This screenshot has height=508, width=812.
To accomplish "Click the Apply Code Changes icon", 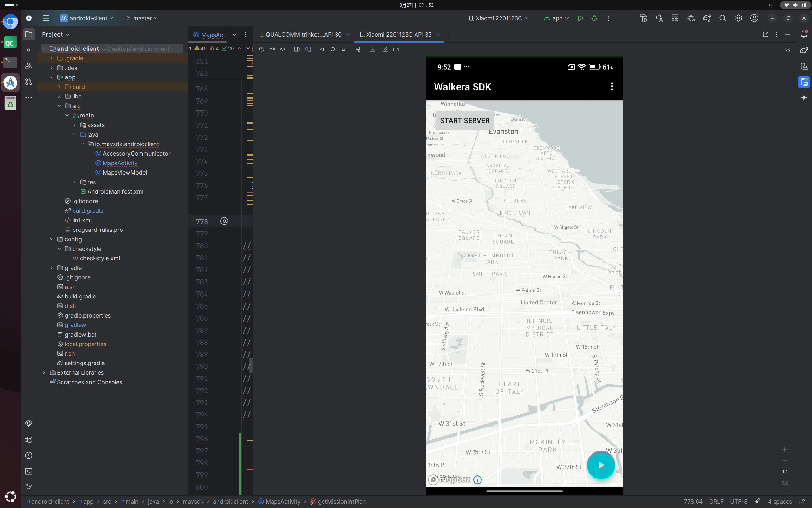I will click(675, 18).
